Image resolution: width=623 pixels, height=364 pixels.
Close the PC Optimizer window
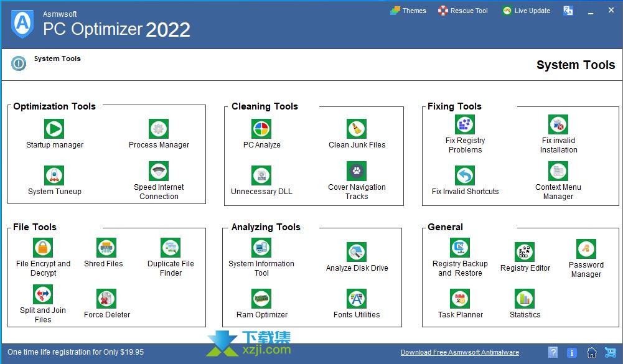(611, 11)
